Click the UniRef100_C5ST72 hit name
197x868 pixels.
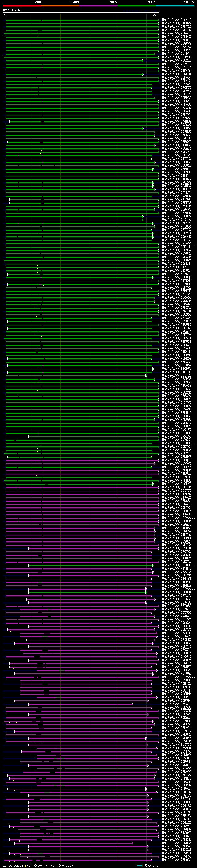click(x=177, y=491)
